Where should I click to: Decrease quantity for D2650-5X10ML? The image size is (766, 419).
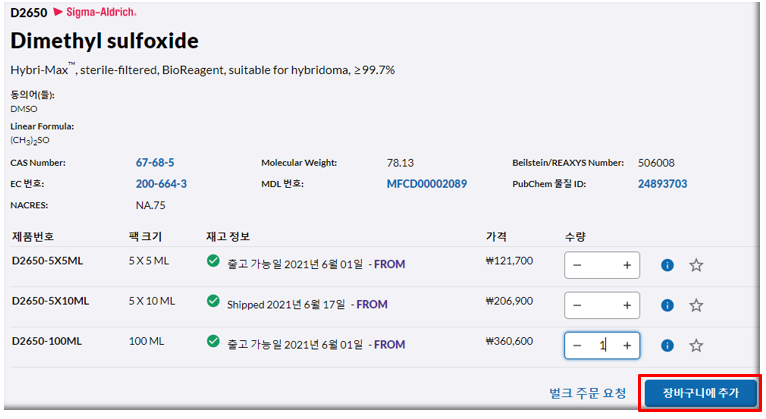pyautogui.click(x=577, y=305)
